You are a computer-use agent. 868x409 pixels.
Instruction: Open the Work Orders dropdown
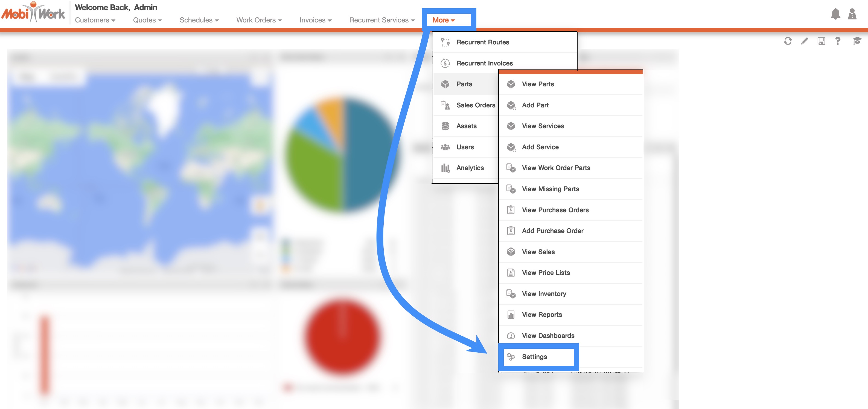(259, 20)
